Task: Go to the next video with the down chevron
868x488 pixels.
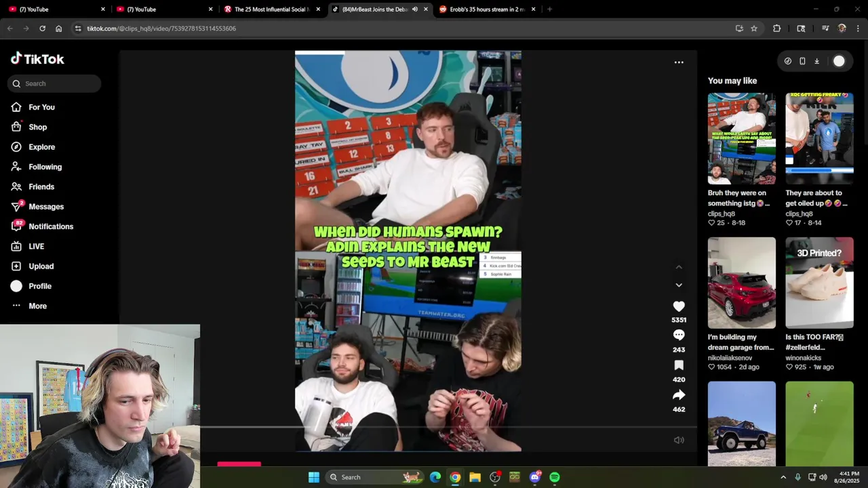Action: coord(679,285)
